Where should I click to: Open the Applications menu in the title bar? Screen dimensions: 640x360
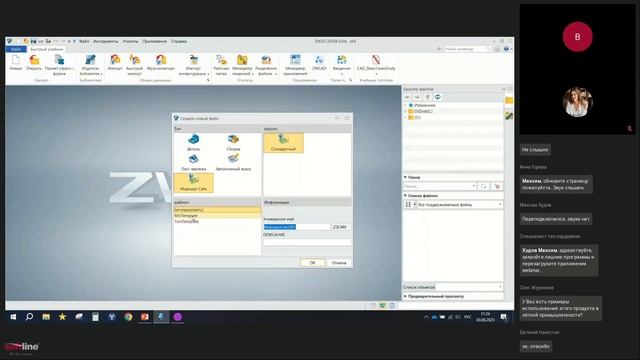[155, 41]
